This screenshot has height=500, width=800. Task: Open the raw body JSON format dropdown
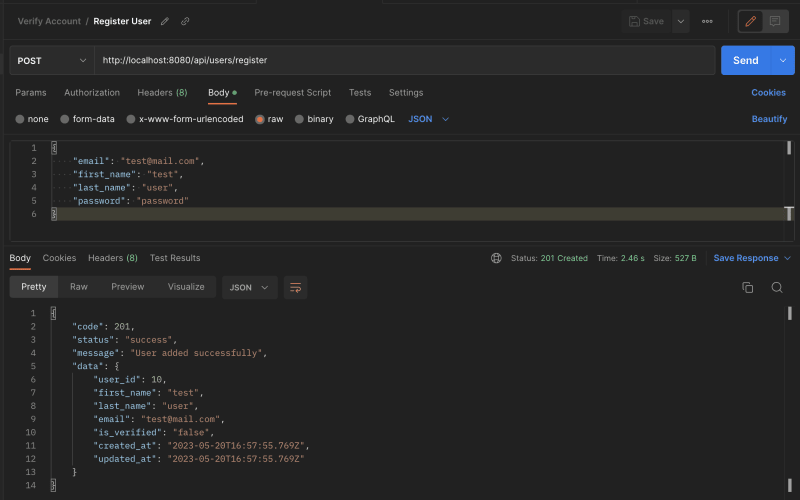428,119
